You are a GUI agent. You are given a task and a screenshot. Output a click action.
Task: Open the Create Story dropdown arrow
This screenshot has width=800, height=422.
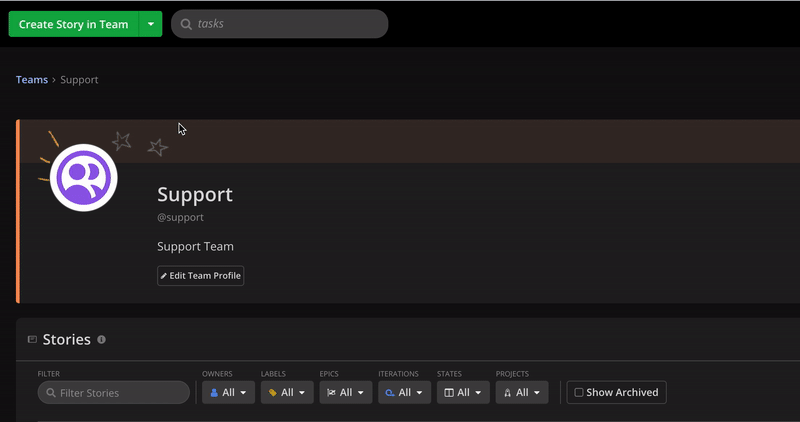[151, 24]
